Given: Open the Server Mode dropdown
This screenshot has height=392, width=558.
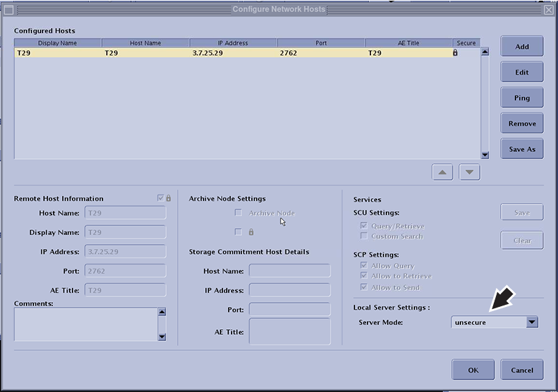Looking at the screenshot, I should (531, 322).
